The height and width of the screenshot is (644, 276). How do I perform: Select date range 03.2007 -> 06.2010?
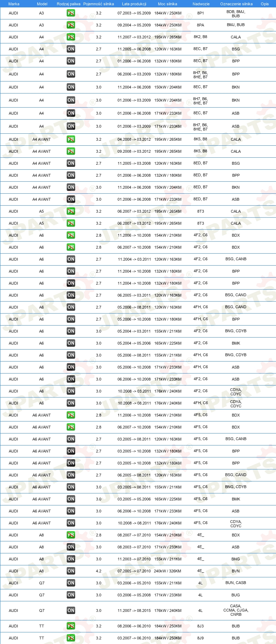(134, 638)
